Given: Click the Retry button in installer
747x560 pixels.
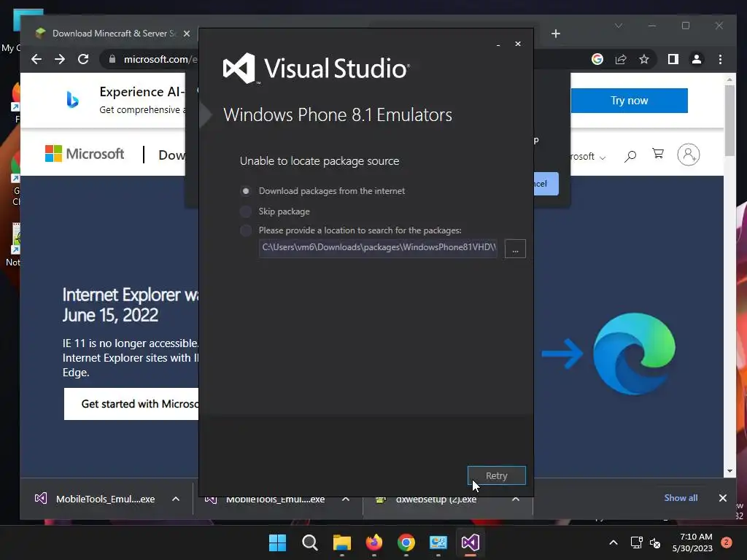Looking at the screenshot, I should (x=496, y=475).
